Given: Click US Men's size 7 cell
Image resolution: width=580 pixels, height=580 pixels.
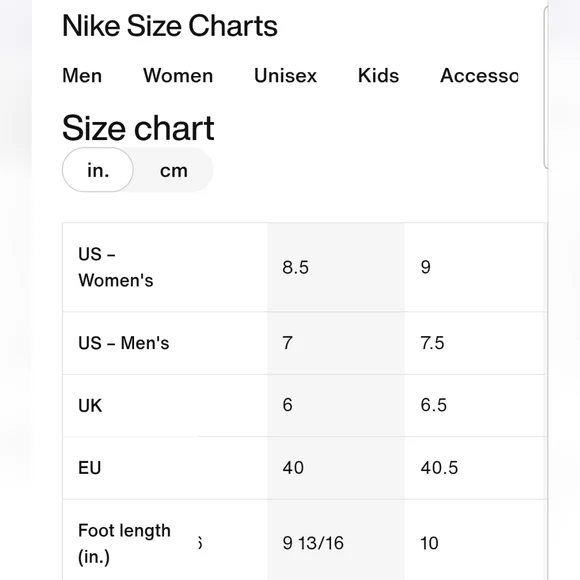Looking at the screenshot, I should pyautogui.click(x=336, y=343).
